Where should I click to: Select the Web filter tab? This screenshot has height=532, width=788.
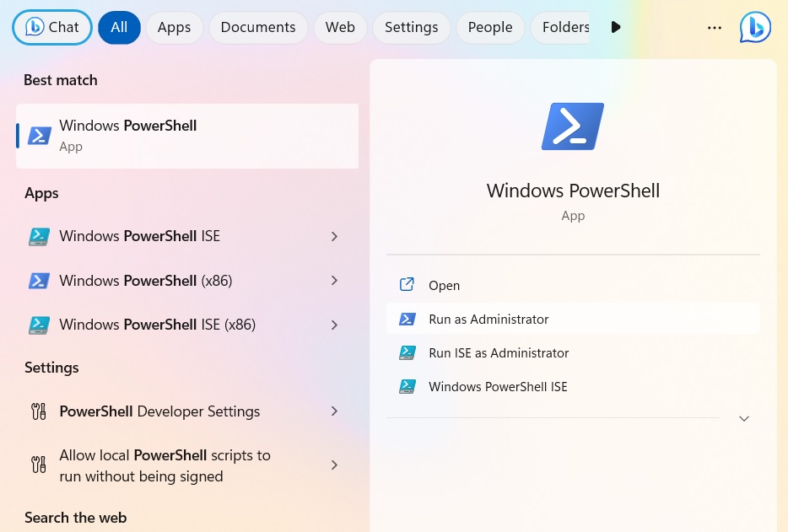(x=340, y=26)
